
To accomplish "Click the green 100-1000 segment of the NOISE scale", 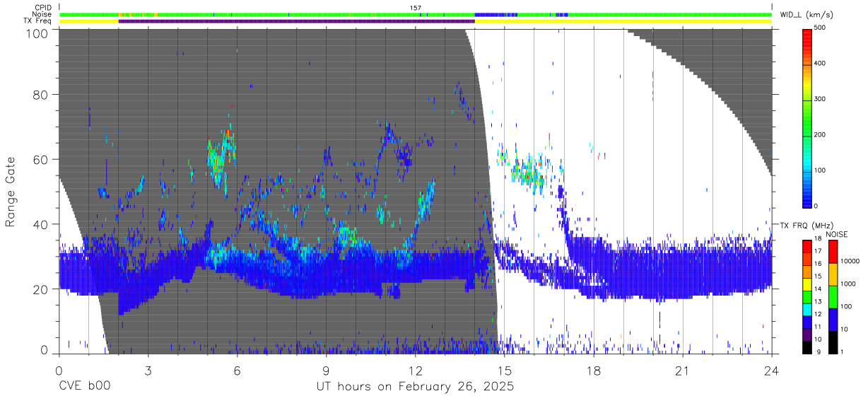I will point(833,297).
